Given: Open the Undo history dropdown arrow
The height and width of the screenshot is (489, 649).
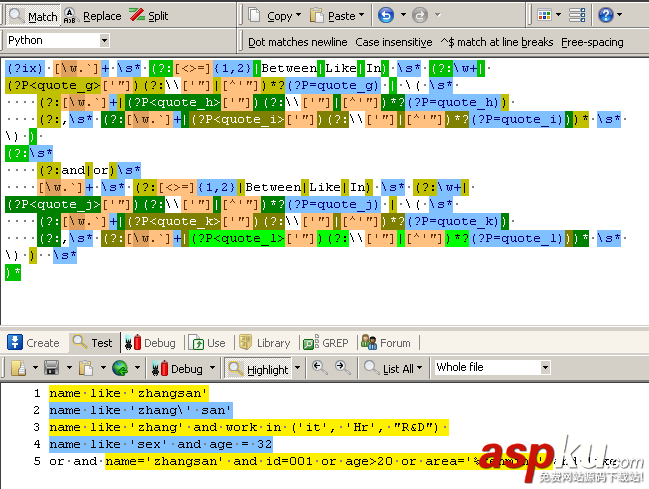Looking at the screenshot, I should click(x=403, y=15).
